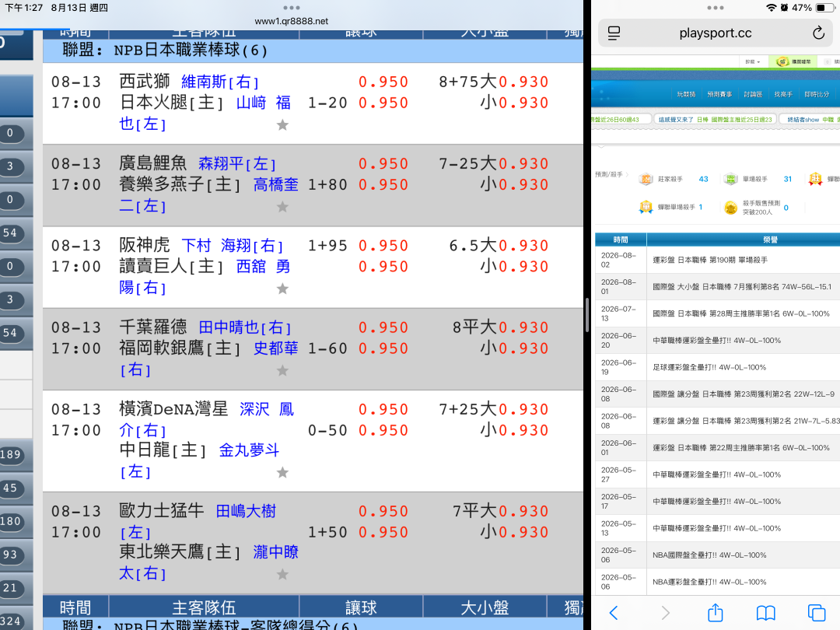Click the 180 count pill in sidebar
Viewport: 840px width, 630px height.
click(11, 521)
